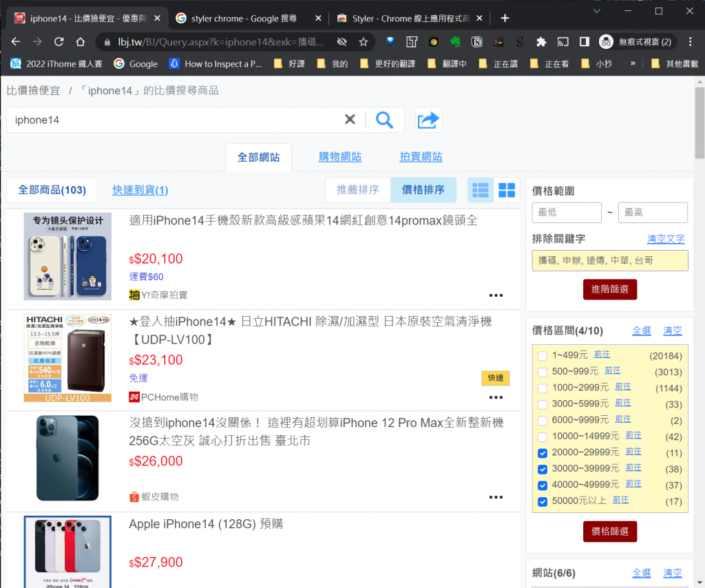Click the colorful circle extension icon
The image size is (705, 588).
pos(434,42)
